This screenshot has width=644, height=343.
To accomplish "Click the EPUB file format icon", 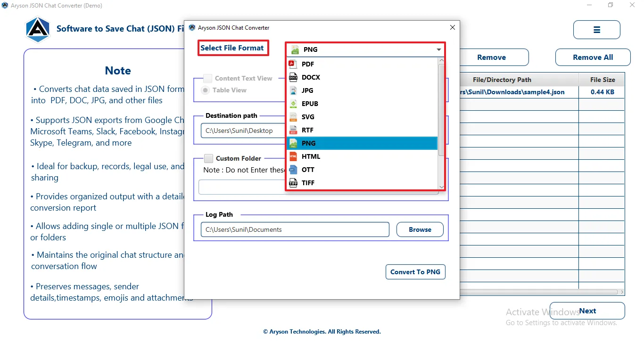I will [x=293, y=104].
